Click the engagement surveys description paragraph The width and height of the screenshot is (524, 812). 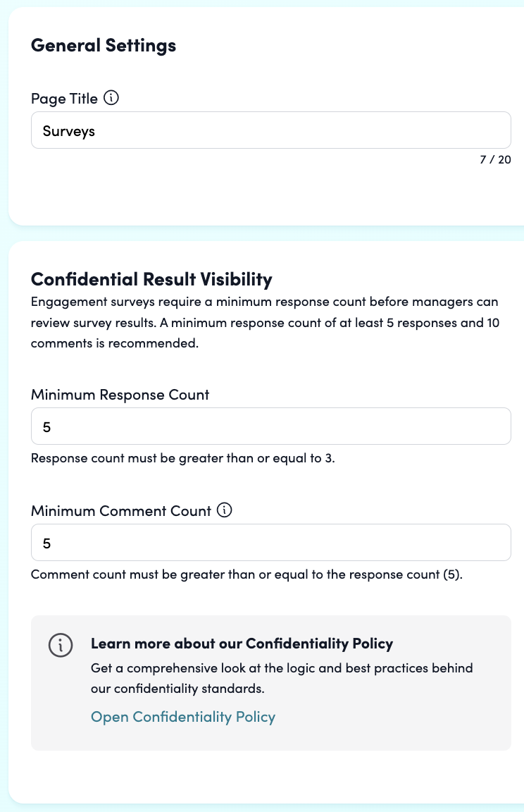266,323
